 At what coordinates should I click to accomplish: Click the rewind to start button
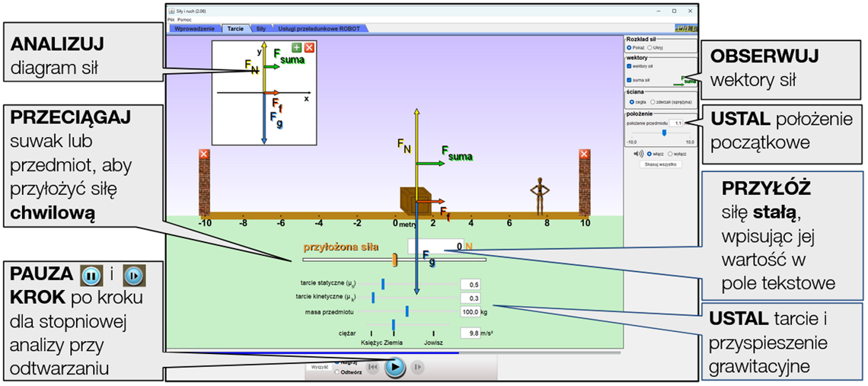coord(372,367)
